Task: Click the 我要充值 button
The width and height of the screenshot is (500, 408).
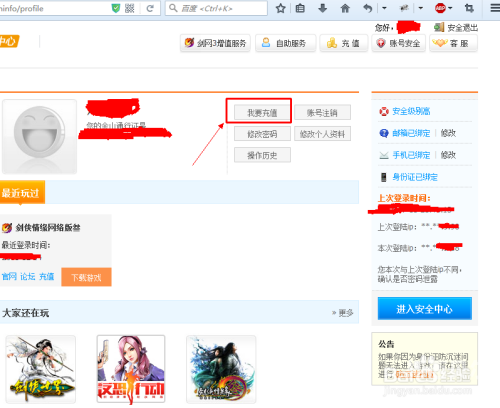Action: (x=262, y=113)
